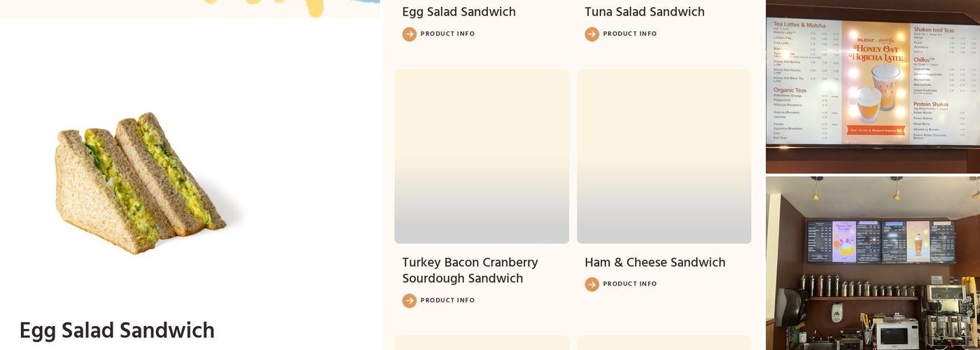This screenshot has height=350, width=980.
Task: Open PRODUCT INFO text for Ham & Cheese
Action: 630,284
